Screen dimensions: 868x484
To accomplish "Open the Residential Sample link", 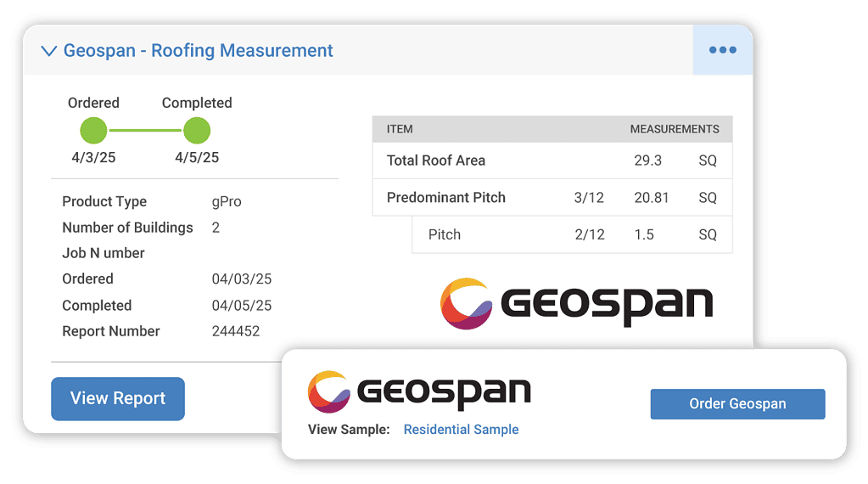I will 461,429.
